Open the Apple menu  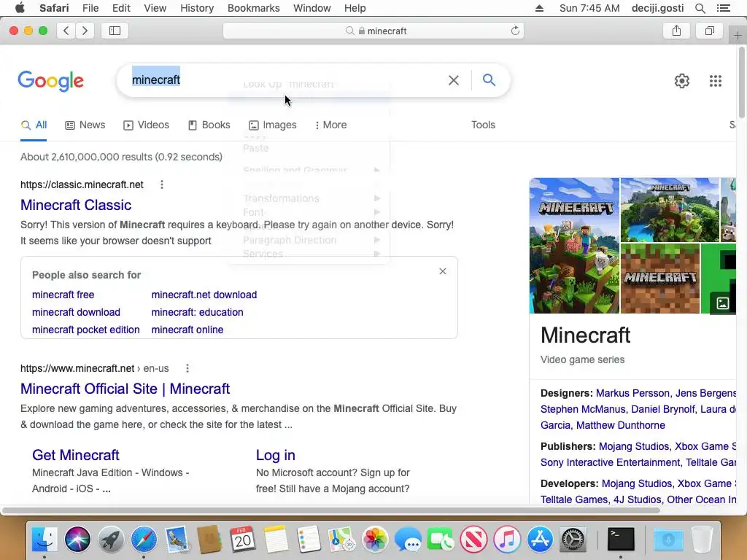pyautogui.click(x=20, y=8)
